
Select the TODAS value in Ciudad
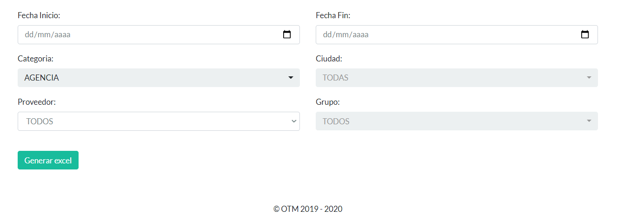[335, 78]
